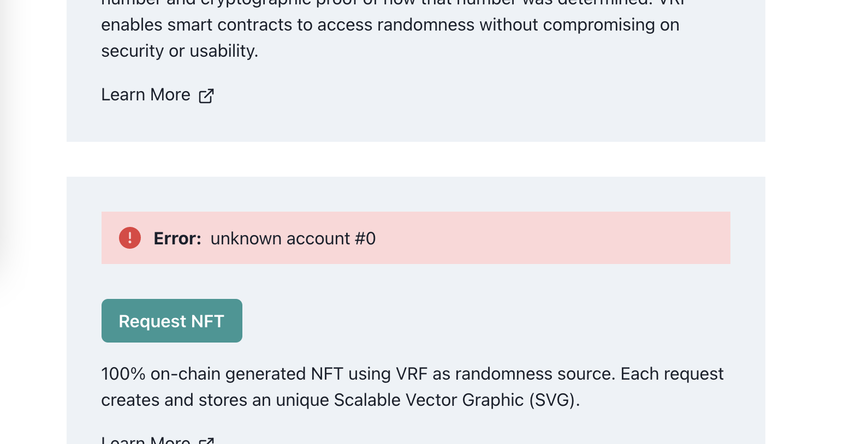Image resolution: width=868 pixels, height=444 pixels.
Task: Click the bold "Error:" label
Action: 177,238
